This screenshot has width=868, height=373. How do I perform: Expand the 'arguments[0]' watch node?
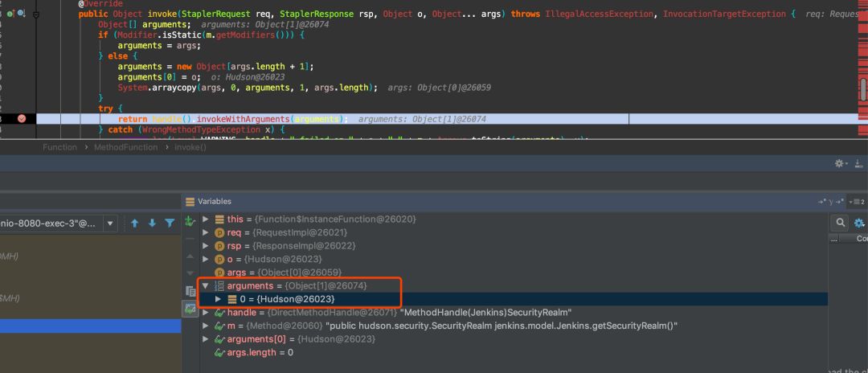206,338
